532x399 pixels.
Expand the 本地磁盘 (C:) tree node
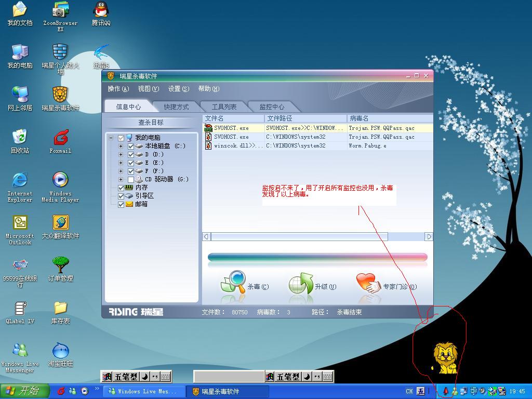(x=121, y=146)
